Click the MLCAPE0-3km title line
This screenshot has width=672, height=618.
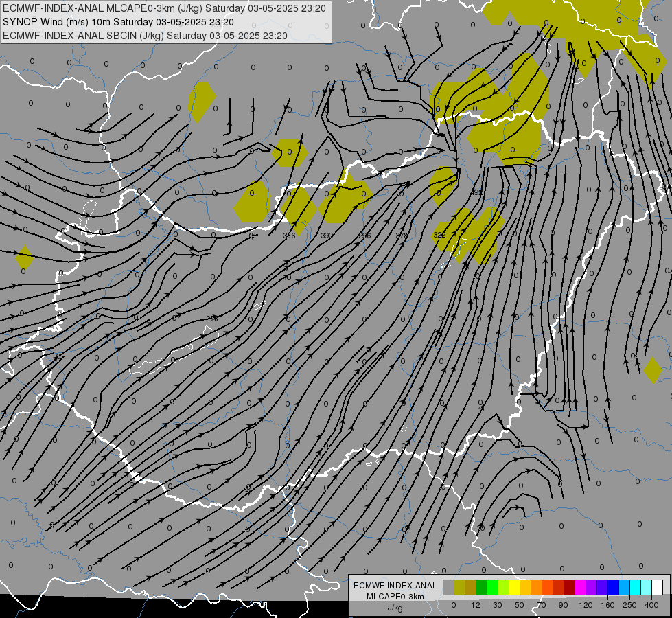[164, 8]
